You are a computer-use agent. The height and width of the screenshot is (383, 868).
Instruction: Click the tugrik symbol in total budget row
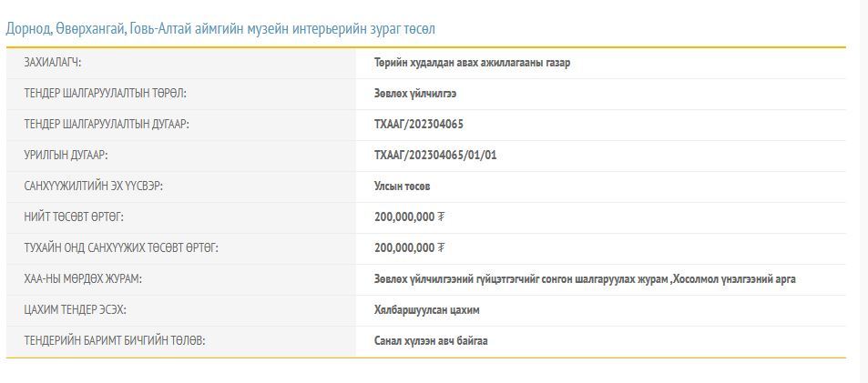click(442, 217)
